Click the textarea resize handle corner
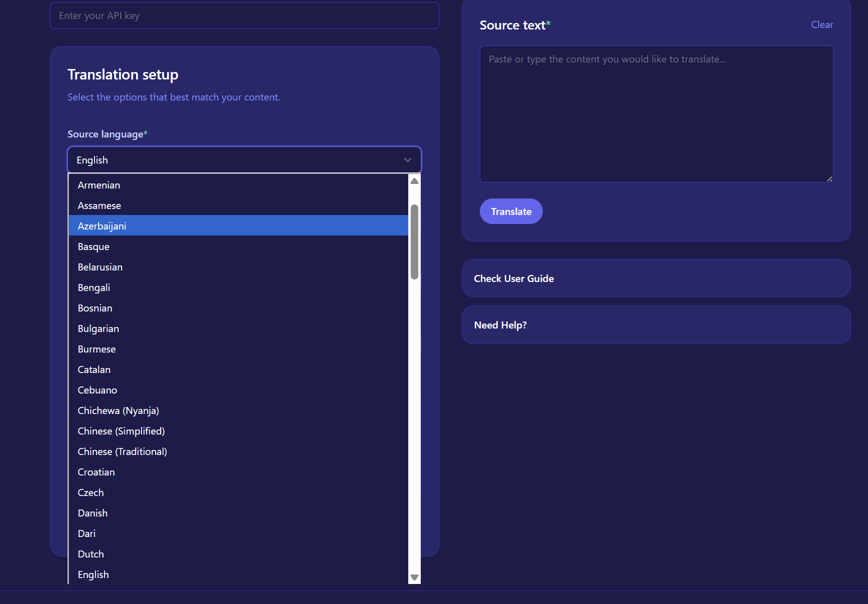The height and width of the screenshot is (604, 868). [x=829, y=178]
